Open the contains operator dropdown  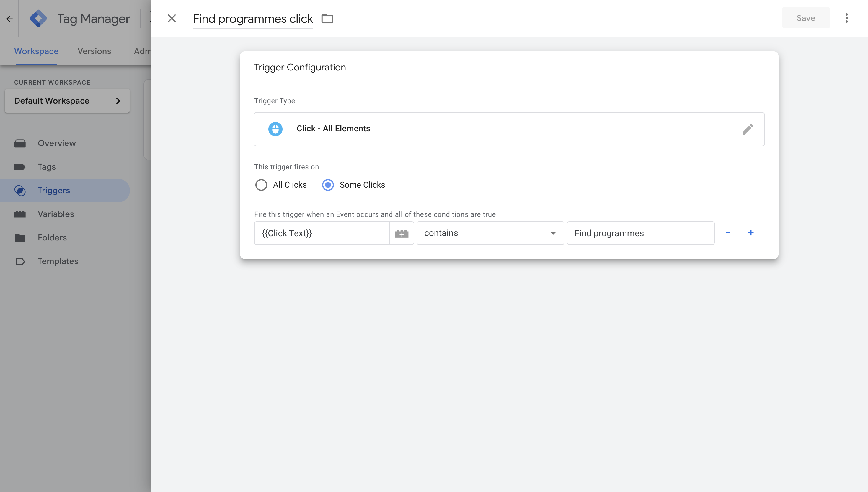pyautogui.click(x=490, y=233)
